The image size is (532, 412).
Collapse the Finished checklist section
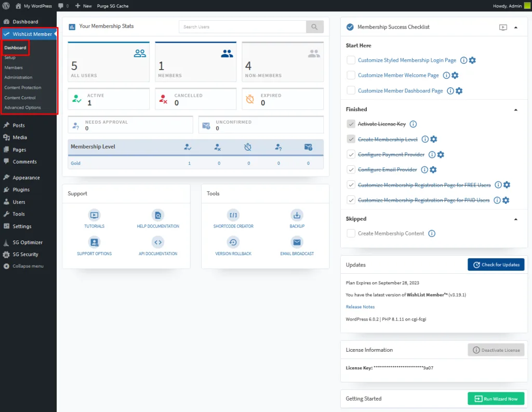click(x=516, y=110)
